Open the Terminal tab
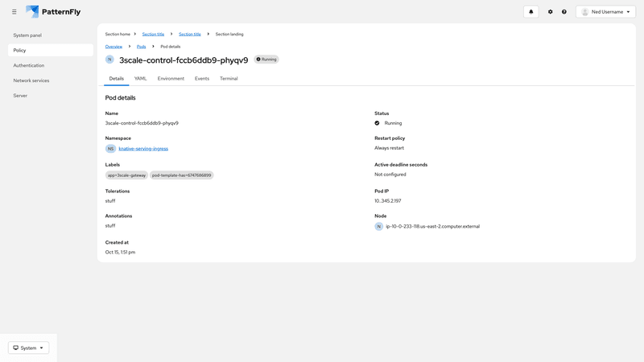The height and width of the screenshot is (362, 644). tap(229, 79)
